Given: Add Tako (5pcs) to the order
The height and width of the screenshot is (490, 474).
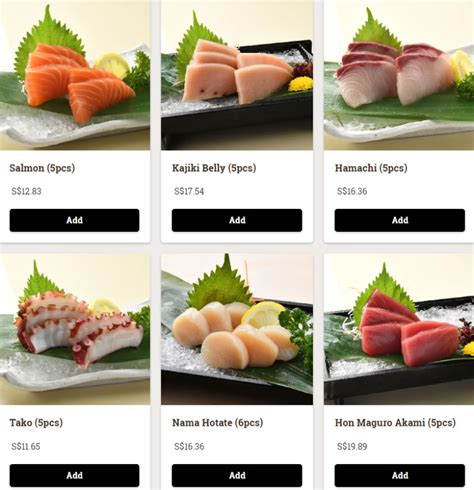Looking at the screenshot, I should tap(74, 475).
